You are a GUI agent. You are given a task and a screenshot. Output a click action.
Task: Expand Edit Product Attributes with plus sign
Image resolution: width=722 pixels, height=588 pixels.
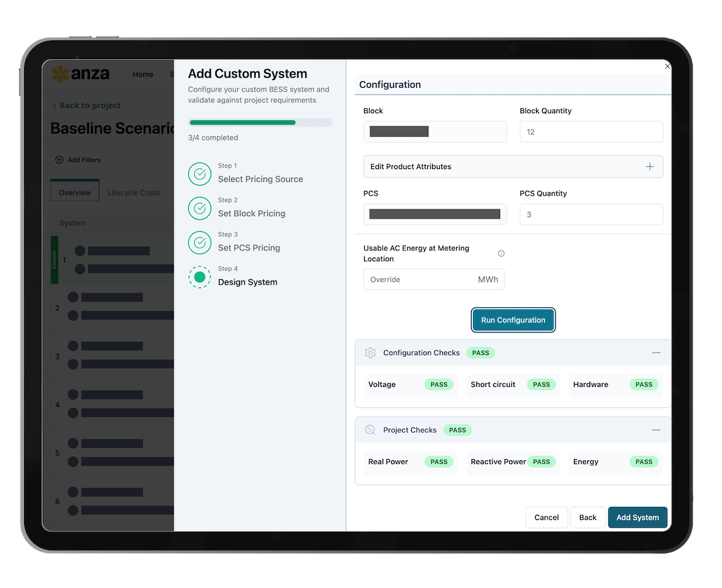(x=649, y=167)
